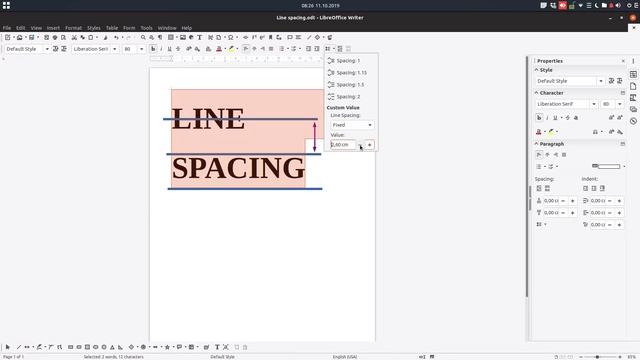
Task: Collapse the Style section in sidebar
Action: [536, 70]
